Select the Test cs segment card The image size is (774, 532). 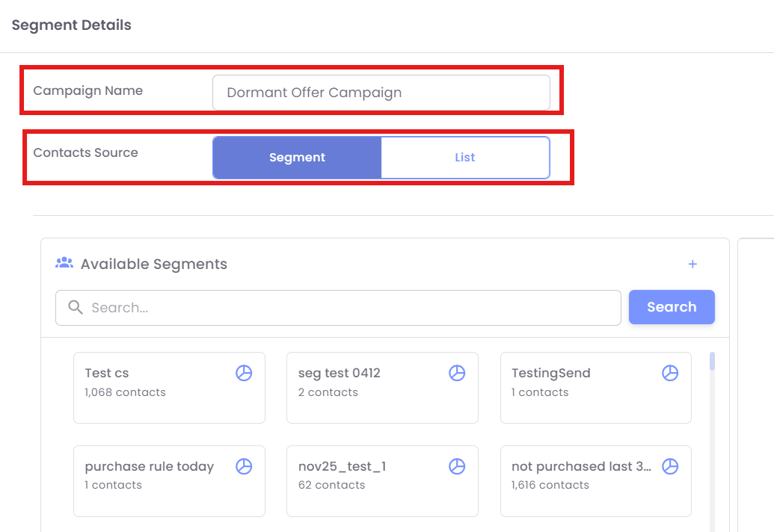(x=157, y=396)
